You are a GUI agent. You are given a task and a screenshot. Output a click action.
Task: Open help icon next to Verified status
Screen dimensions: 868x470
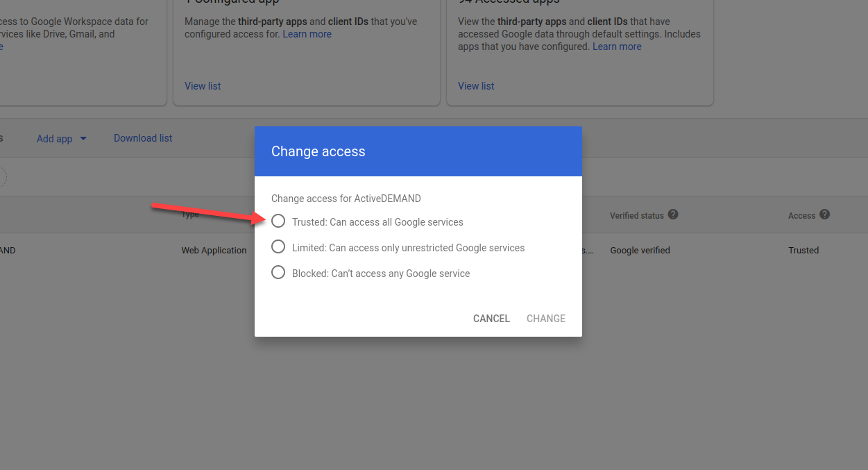coord(673,215)
